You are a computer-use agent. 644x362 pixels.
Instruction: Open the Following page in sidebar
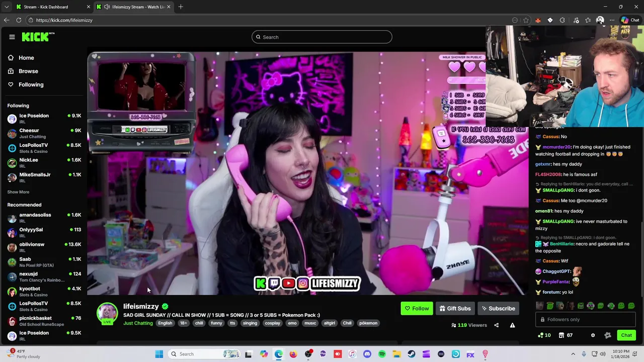click(x=25, y=84)
